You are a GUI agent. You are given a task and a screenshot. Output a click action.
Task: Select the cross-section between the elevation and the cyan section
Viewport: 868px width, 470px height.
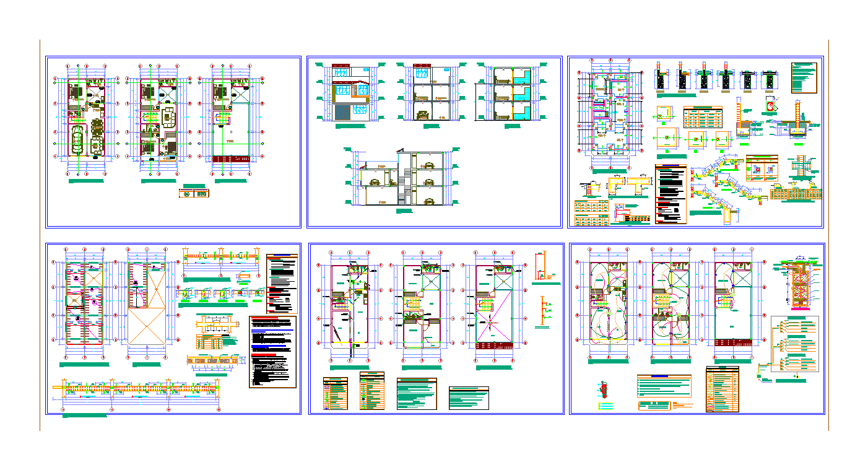point(430,92)
